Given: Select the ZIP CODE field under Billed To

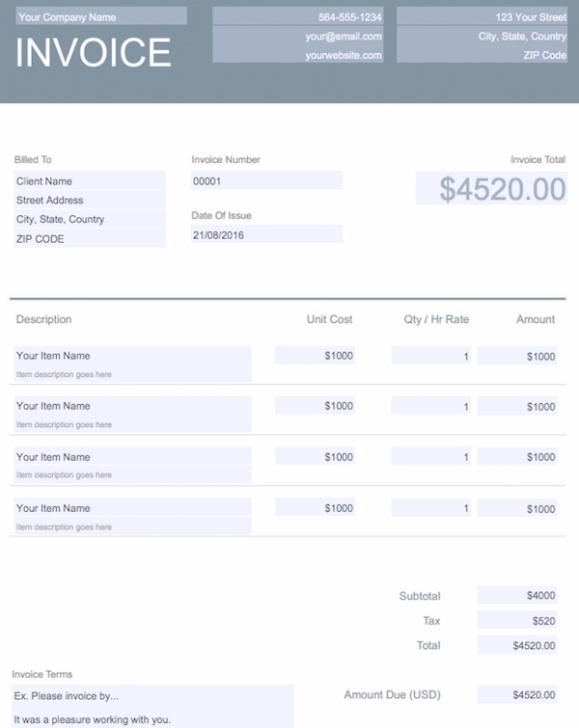Looking at the screenshot, I should (x=90, y=239).
